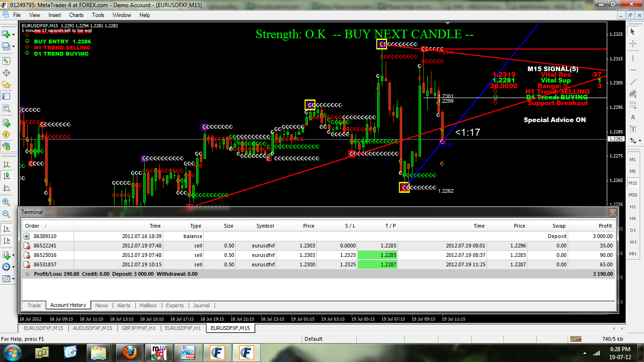
Task: Select the Crosshair tool
Action: click(633, 44)
